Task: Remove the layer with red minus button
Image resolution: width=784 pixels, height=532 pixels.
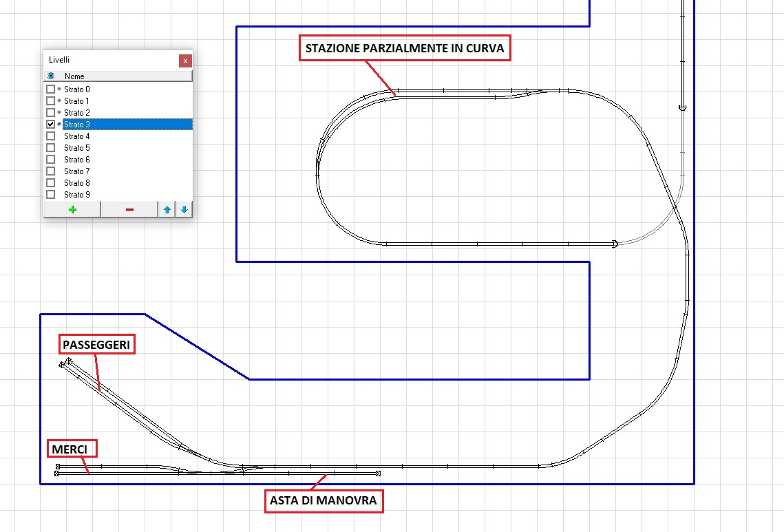Action: 129,210
